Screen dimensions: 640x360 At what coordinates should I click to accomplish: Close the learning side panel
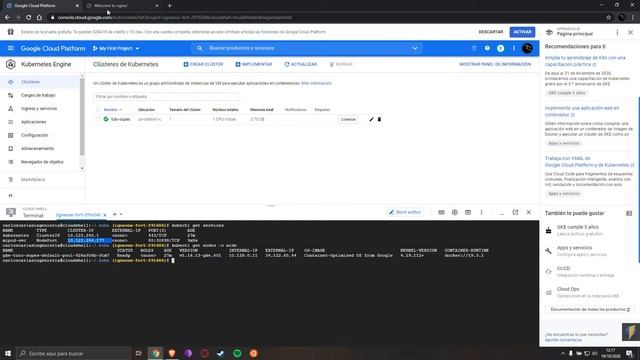click(631, 32)
